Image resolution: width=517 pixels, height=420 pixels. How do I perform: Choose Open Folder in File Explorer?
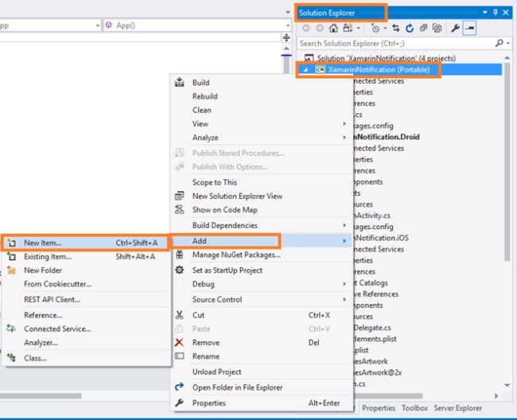[x=262, y=387]
